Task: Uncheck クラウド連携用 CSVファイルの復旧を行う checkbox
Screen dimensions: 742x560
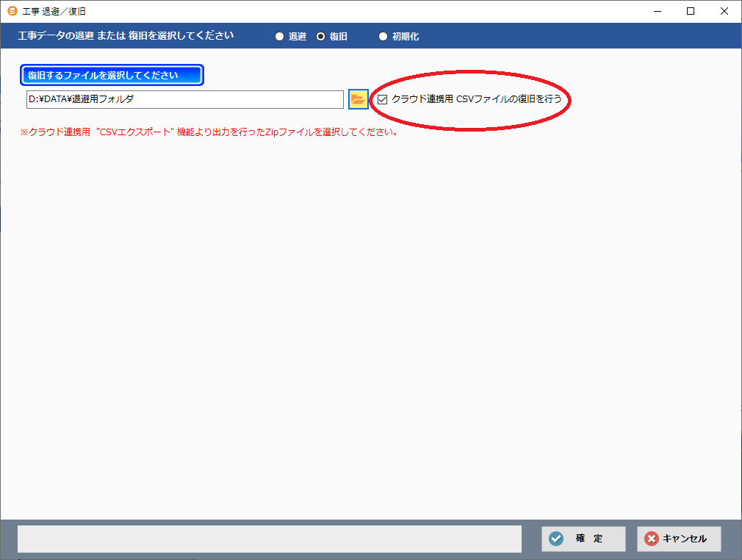Action: [x=382, y=99]
